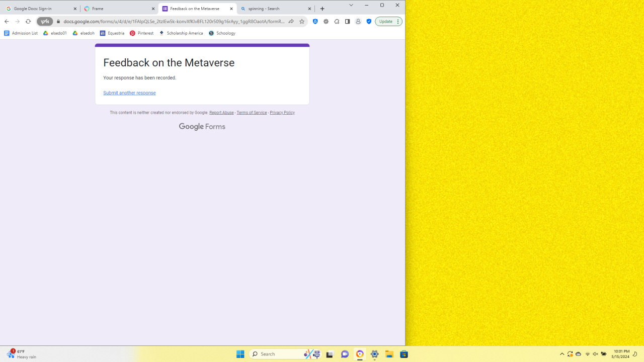Open Wi-Fi network settings in tray

pyautogui.click(x=587, y=354)
